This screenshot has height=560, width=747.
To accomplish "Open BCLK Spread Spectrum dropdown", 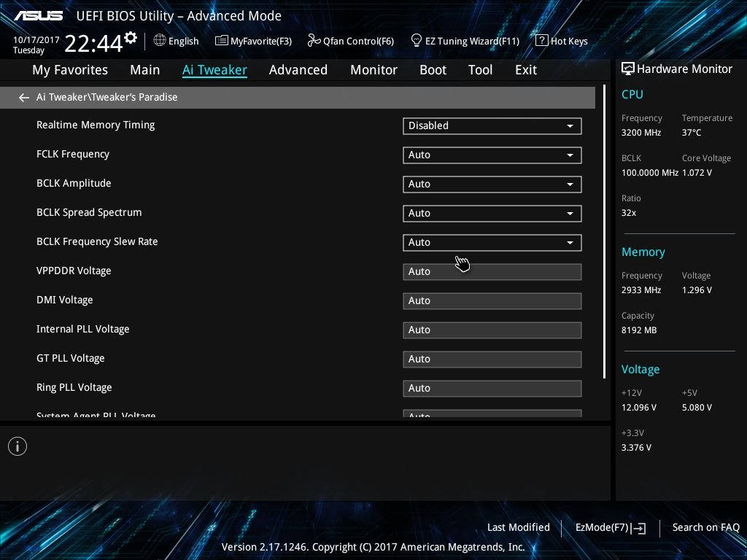I will (x=492, y=214).
